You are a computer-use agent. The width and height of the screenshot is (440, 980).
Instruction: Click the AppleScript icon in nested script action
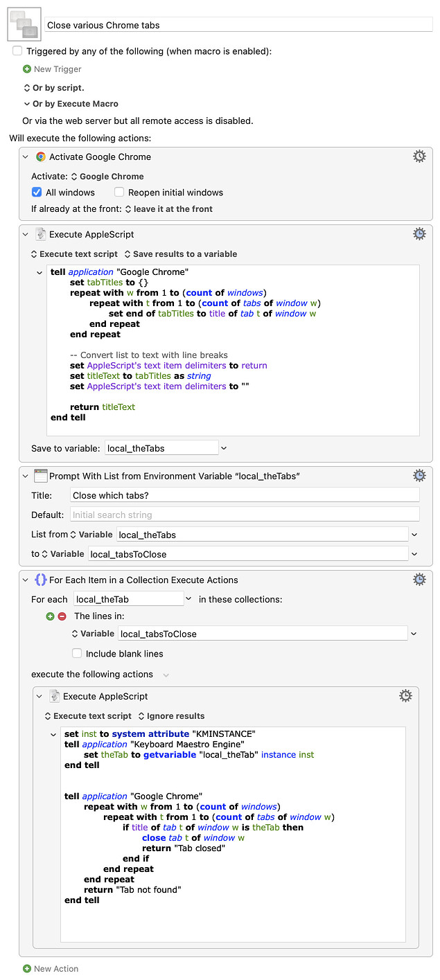[x=55, y=696]
